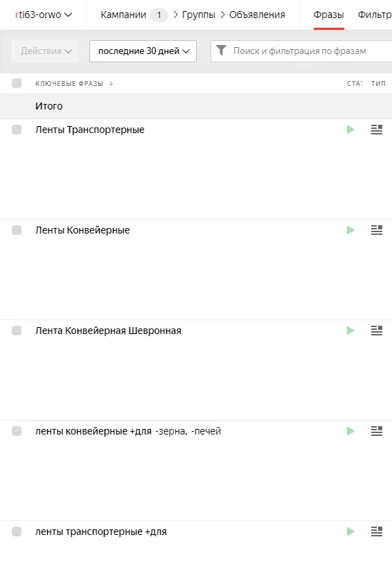The width and height of the screenshot is (392, 562).
Task: Click status play icon for Ленты Транспортерные
Action: point(351,130)
